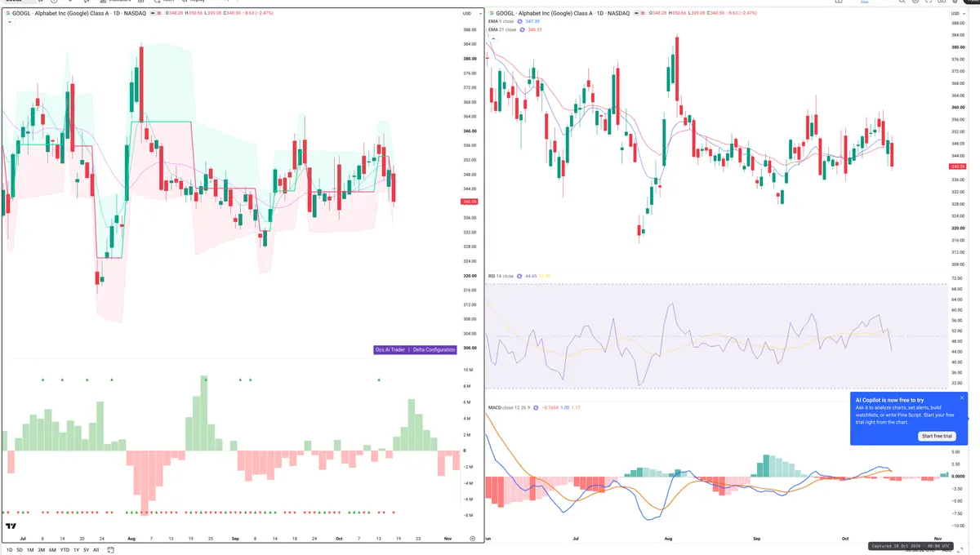Select the 5Y time range
Viewport: 980px width, 555px height.
tap(87, 550)
